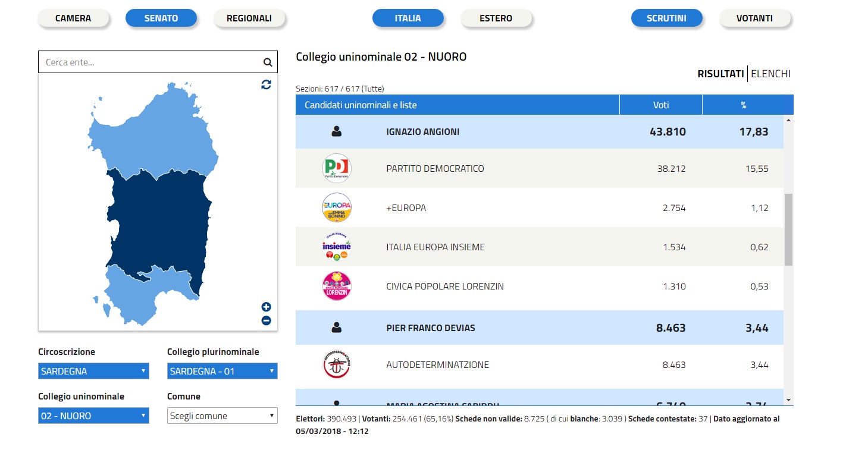
Task: Open the Circoscrizione Sardegna dropdown
Action: [93, 372]
